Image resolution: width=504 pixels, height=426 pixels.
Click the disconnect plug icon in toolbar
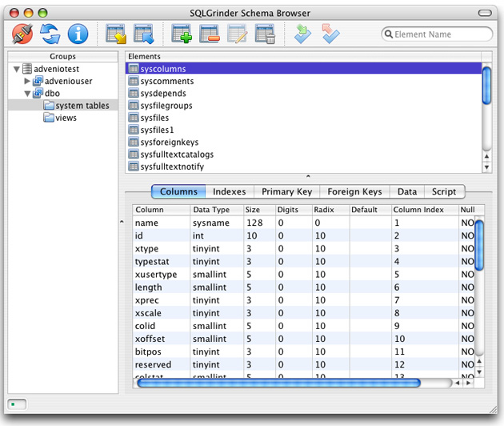22,34
